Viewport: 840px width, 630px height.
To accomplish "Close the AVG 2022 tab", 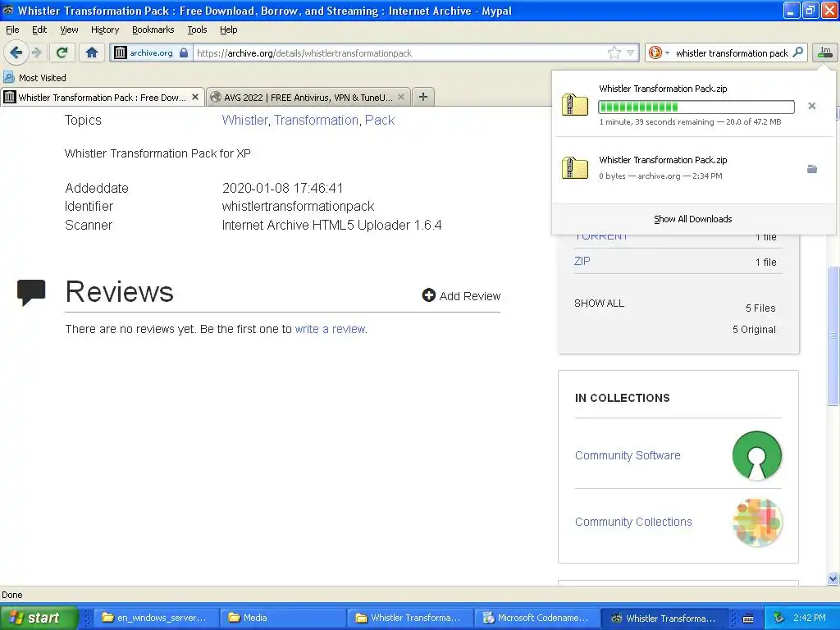I will 400,97.
